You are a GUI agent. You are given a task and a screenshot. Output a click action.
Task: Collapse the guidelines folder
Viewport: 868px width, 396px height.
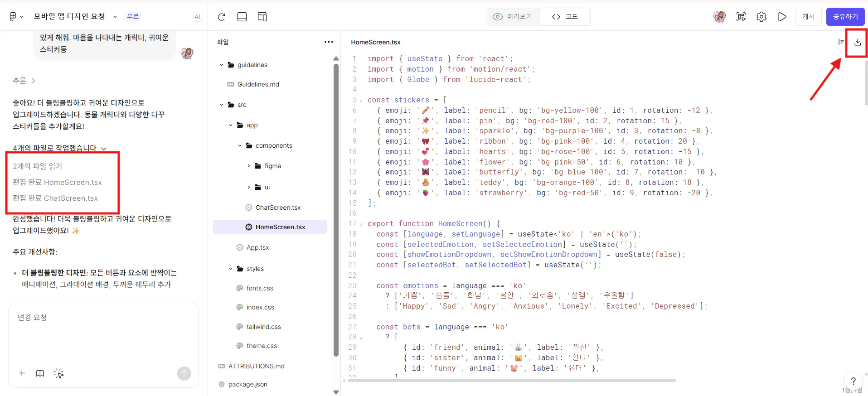(x=222, y=65)
